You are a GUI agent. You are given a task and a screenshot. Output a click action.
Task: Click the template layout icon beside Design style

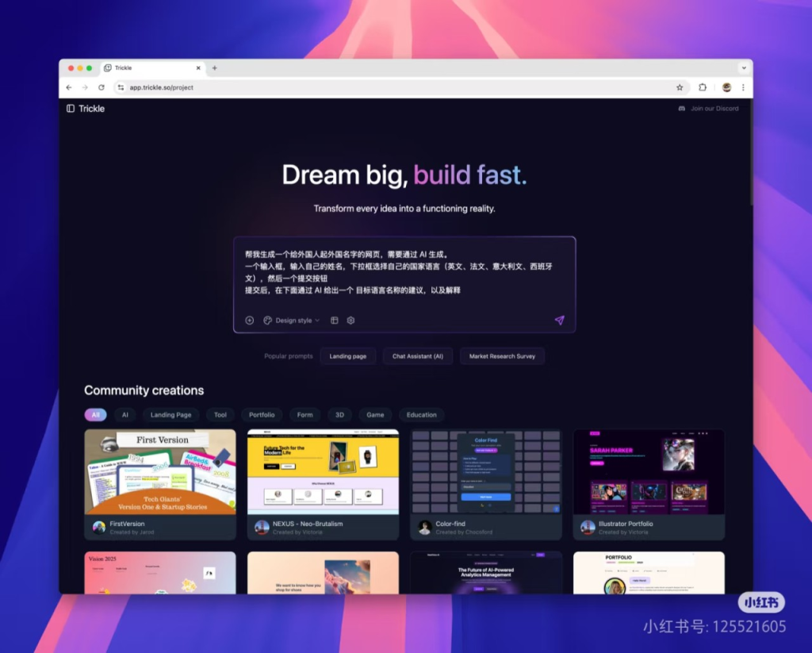(x=335, y=321)
